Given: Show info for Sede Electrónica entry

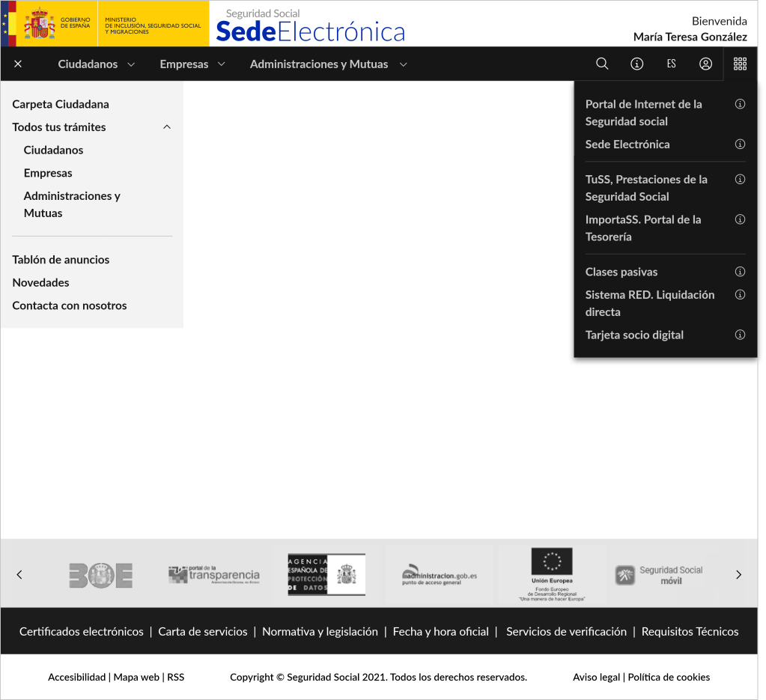Looking at the screenshot, I should coord(740,144).
